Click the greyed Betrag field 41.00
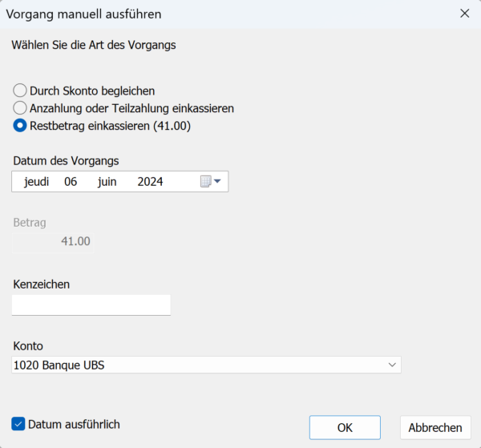The height and width of the screenshot is (448, 481). click(x=53, y=242)
